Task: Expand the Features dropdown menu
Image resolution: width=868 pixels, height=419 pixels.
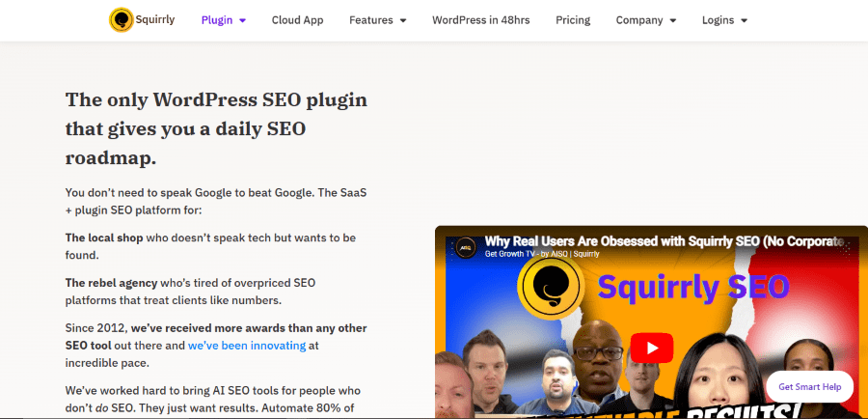Action: [377, 20]
